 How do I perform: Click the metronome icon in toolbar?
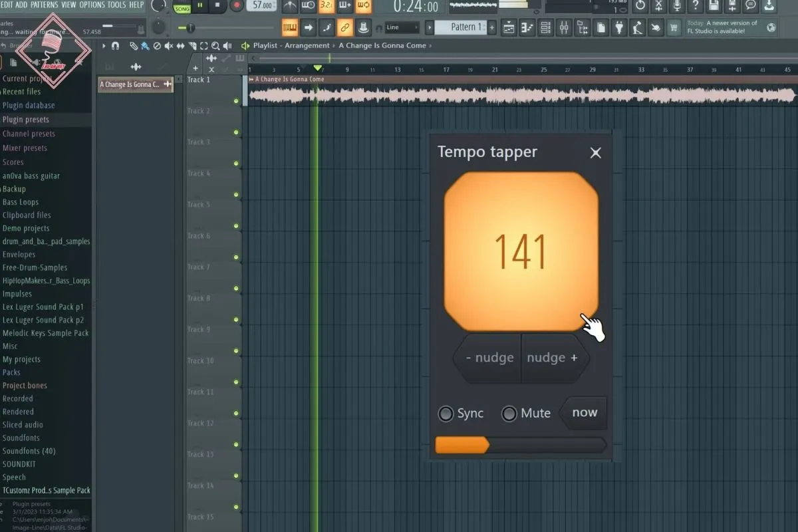[289, 6]
